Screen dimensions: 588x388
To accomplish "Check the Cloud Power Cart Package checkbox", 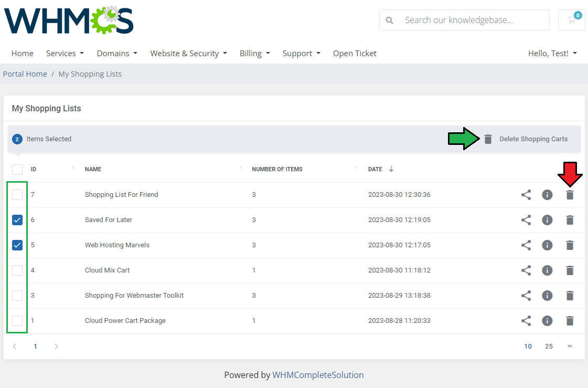I will point(17,320).
